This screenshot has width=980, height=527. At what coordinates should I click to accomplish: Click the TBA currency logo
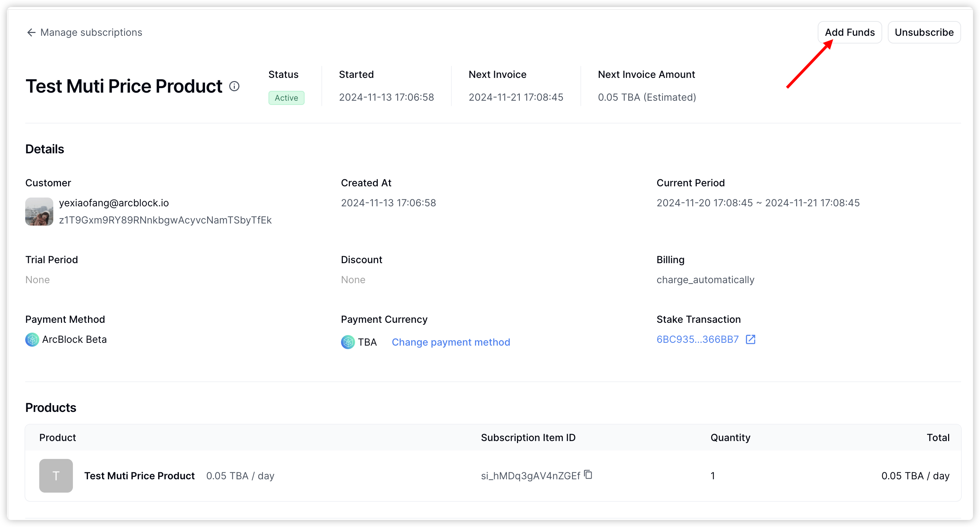(x=347, y=342)
